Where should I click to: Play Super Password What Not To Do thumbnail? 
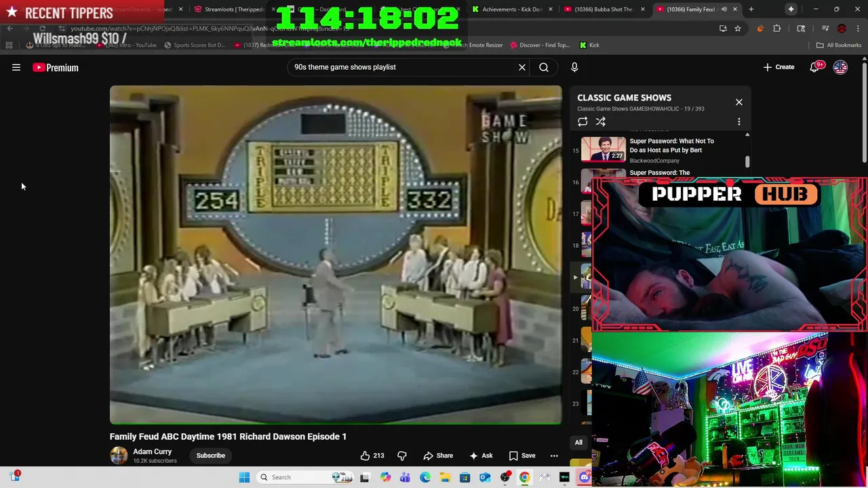(604, 149)
